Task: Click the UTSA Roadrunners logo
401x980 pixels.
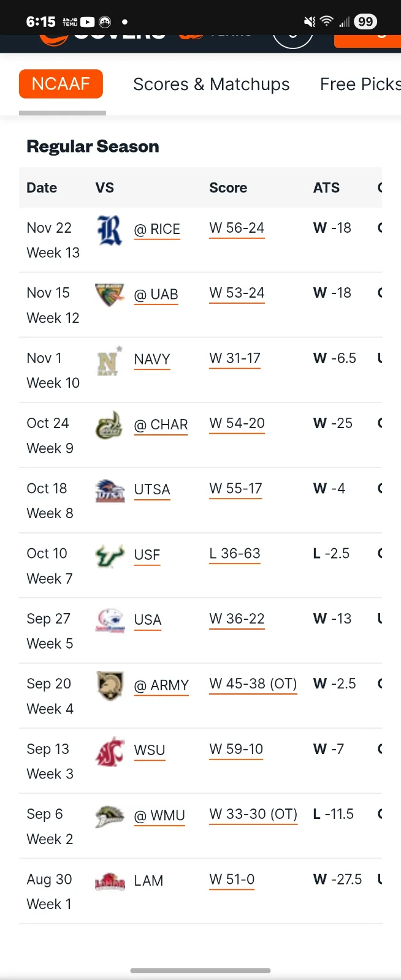Action: coord(110,491)
